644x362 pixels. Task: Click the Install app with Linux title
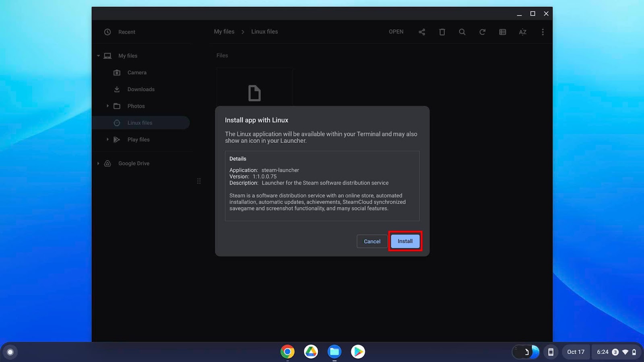point(256,120)
